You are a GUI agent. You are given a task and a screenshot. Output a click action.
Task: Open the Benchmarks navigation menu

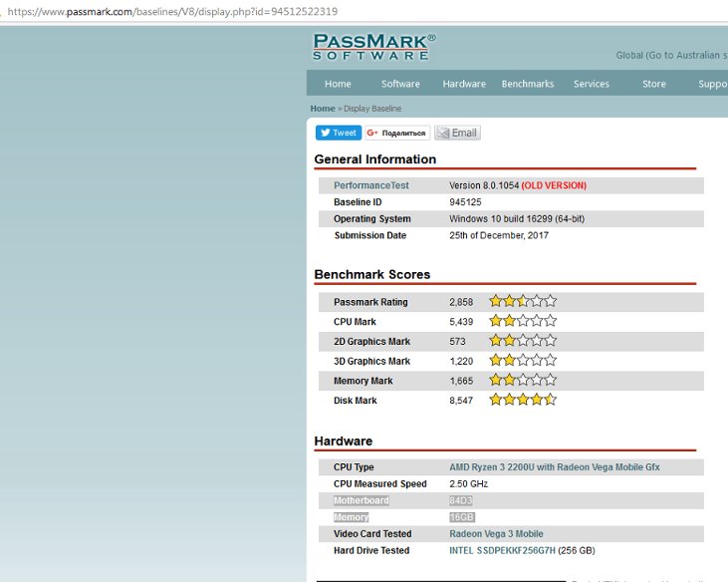[x=528, y=84]
